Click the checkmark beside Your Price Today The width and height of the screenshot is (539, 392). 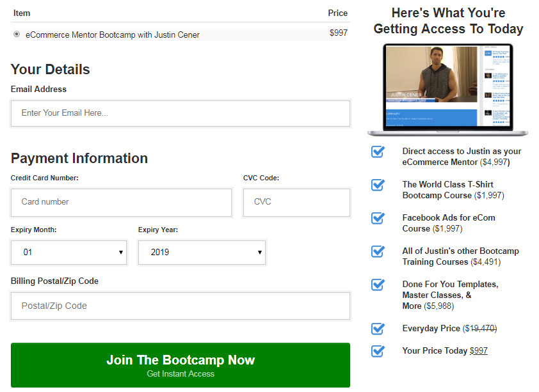[378, 350]
